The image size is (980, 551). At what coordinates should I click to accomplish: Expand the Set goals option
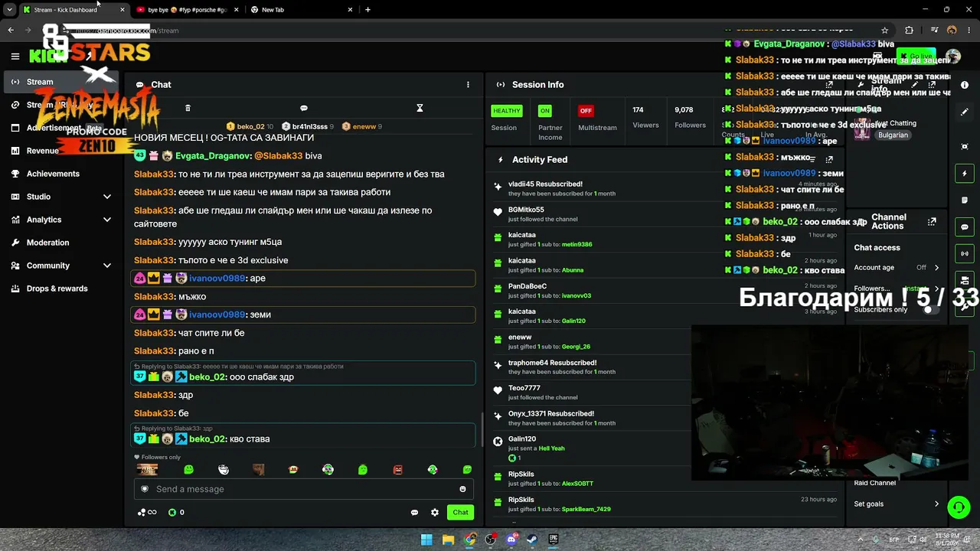tap(897, 504)
